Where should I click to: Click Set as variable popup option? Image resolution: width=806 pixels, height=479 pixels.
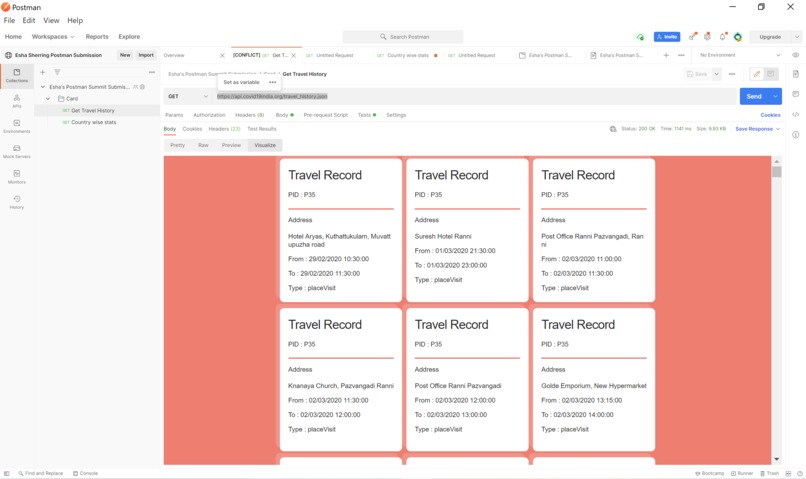pyautogui.click(x=241, y=82)
